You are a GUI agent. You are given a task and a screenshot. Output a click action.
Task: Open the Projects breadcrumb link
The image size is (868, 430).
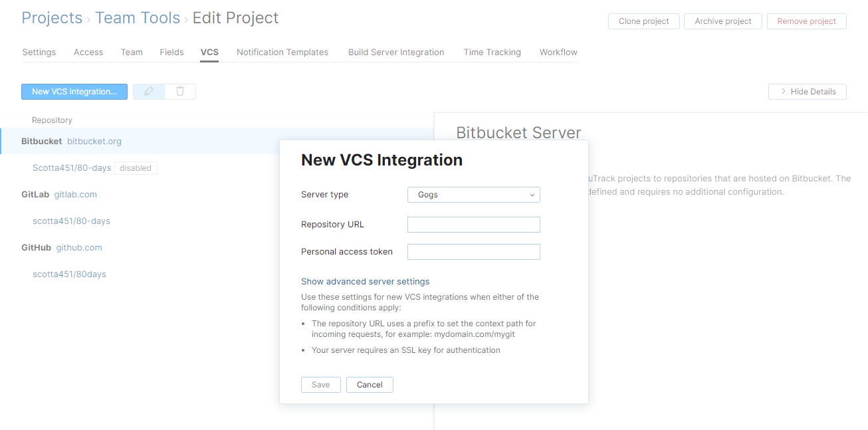[51, 18]
